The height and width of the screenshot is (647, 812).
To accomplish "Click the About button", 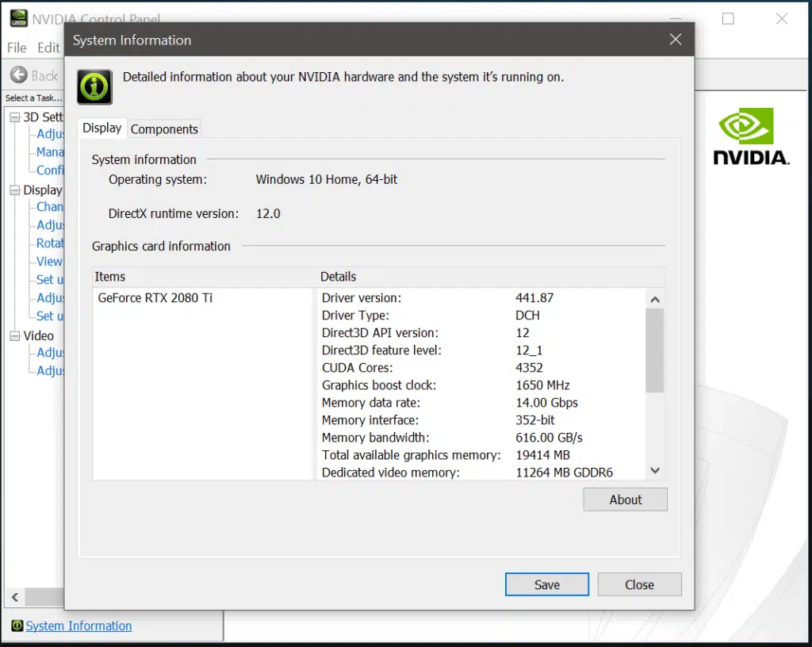I will click(625, 500).
